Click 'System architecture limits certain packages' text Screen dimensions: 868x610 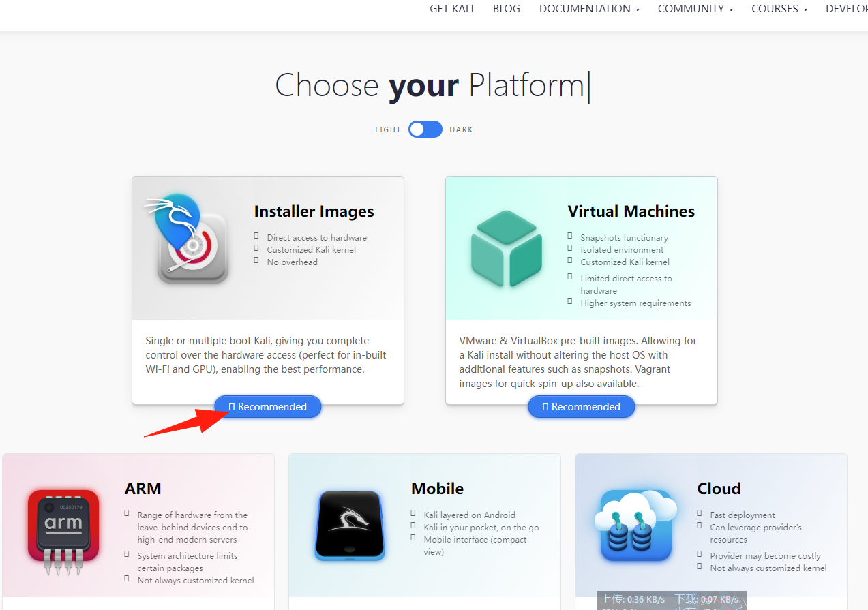pos(187,562)
